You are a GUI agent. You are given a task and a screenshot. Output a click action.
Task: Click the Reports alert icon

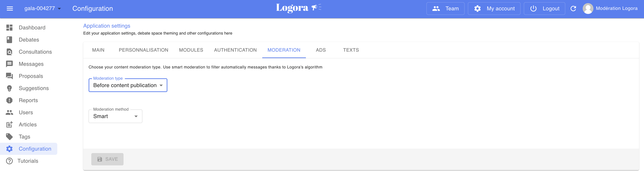pyautogui.click(x=9, y=100)
